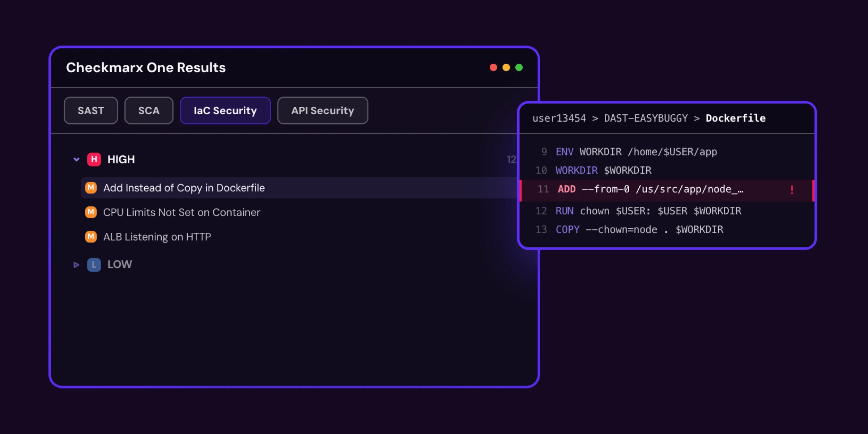Image resolution: width=868 pixels, height=434 pixels.
Task: Click the red H severity badge
Action: (94, 159)
